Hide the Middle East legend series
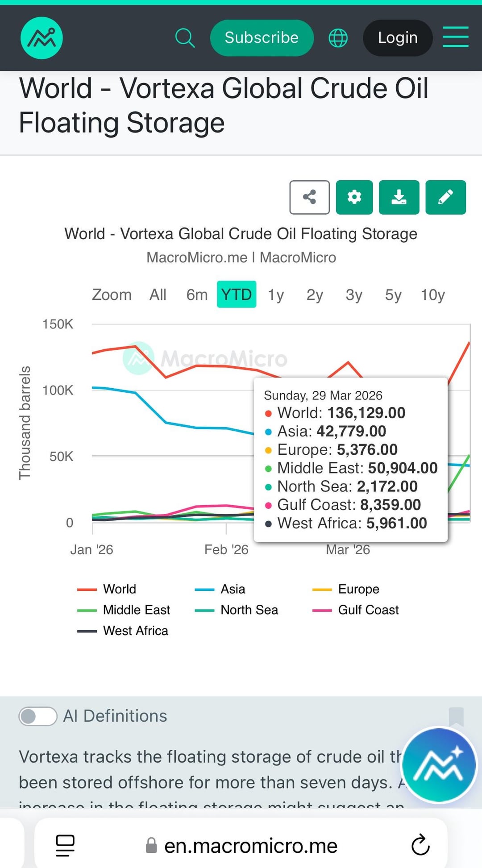This screenshot has width=482, height=868. point(136,610)
